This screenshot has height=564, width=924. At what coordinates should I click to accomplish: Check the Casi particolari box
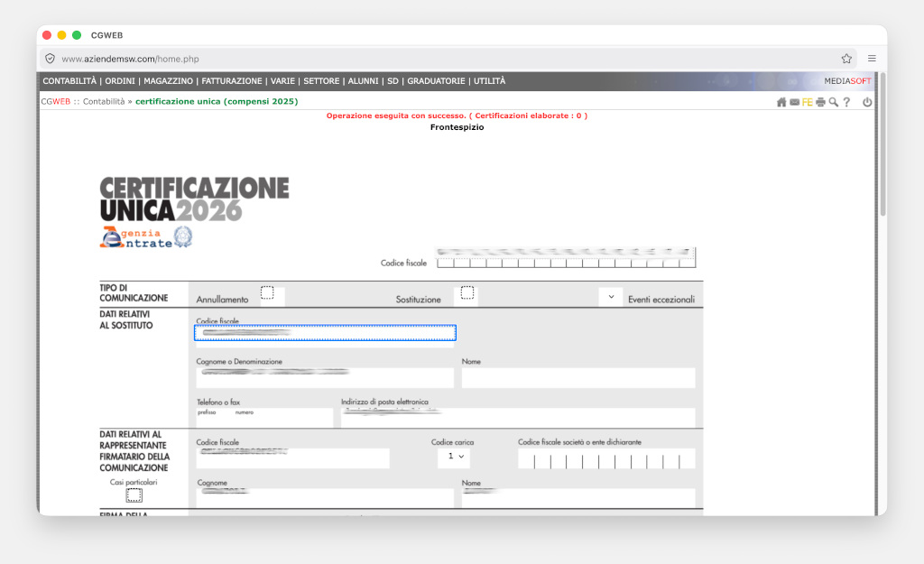(x=134, y=495)
